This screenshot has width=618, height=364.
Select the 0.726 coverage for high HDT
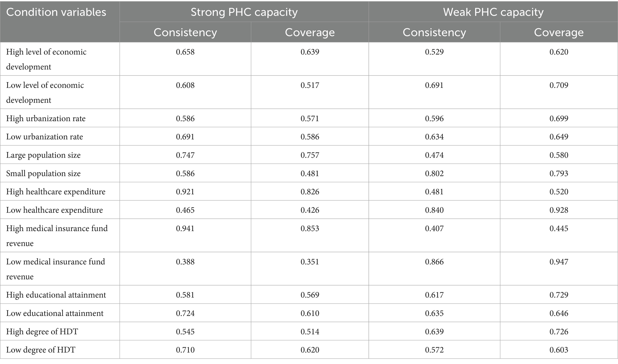tap(559, 332)
